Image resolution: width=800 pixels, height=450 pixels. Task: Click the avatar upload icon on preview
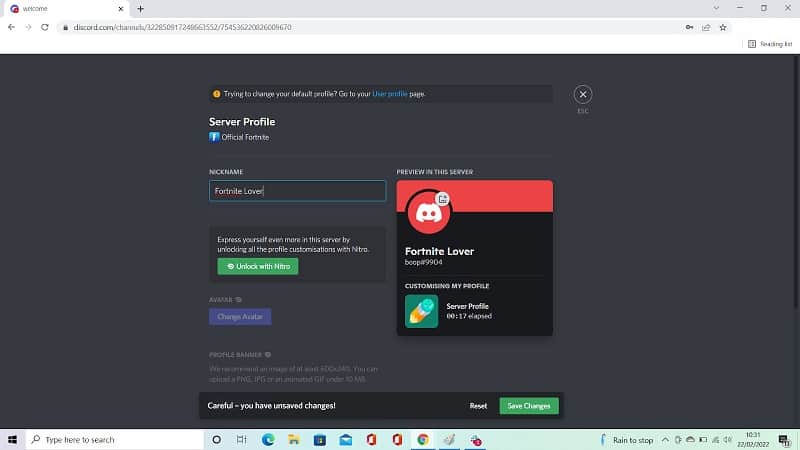point(443,199)
